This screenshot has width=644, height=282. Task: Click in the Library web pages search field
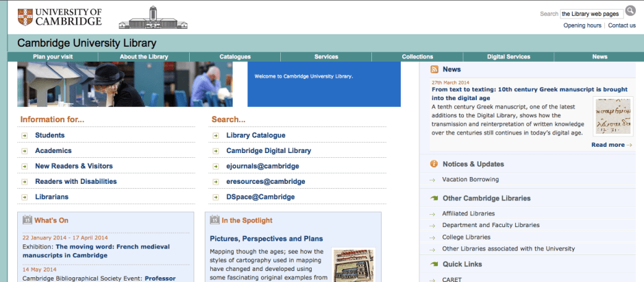click(591, 14)
